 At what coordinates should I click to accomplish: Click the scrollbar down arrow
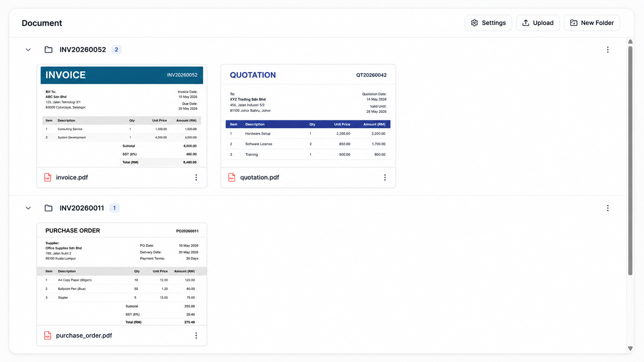coord(630,349)
